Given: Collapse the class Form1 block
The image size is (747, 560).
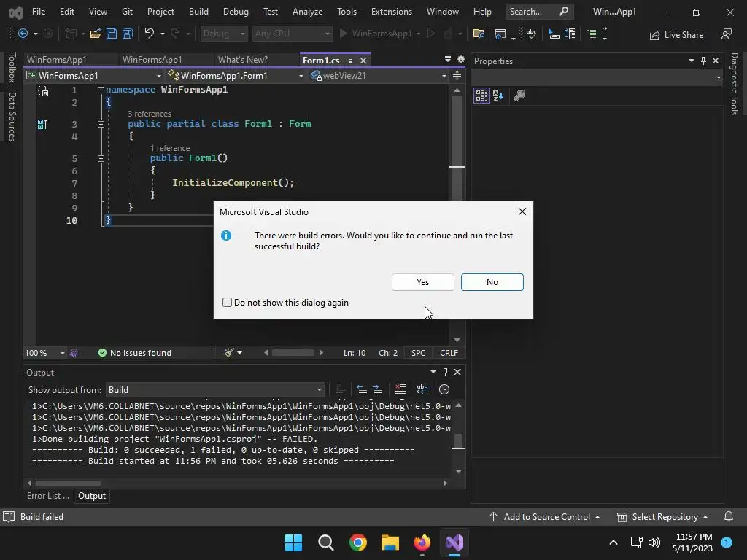Looking at the screenshot, I should coord(101,124).
